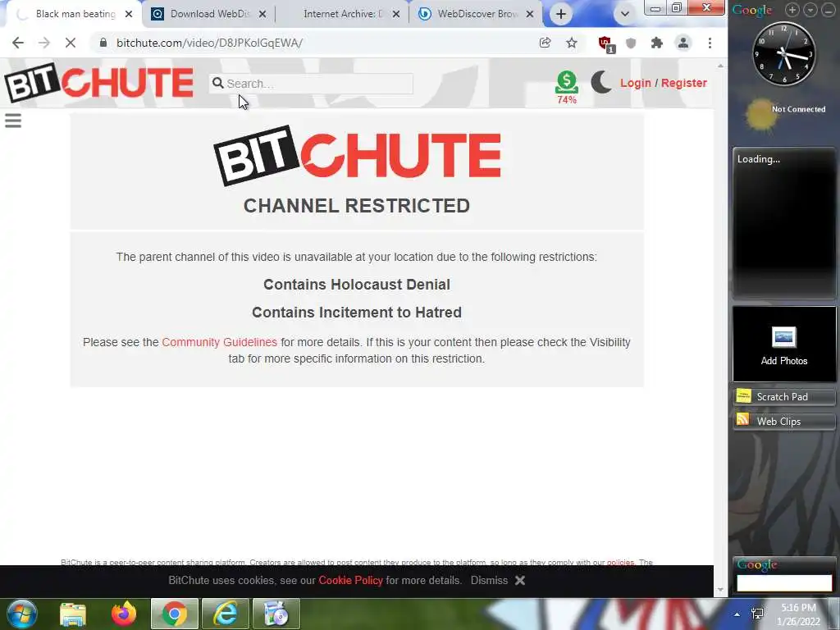Click the BitChute header logo
Viewport: 840px width, 630px height.
pos(98,83)
